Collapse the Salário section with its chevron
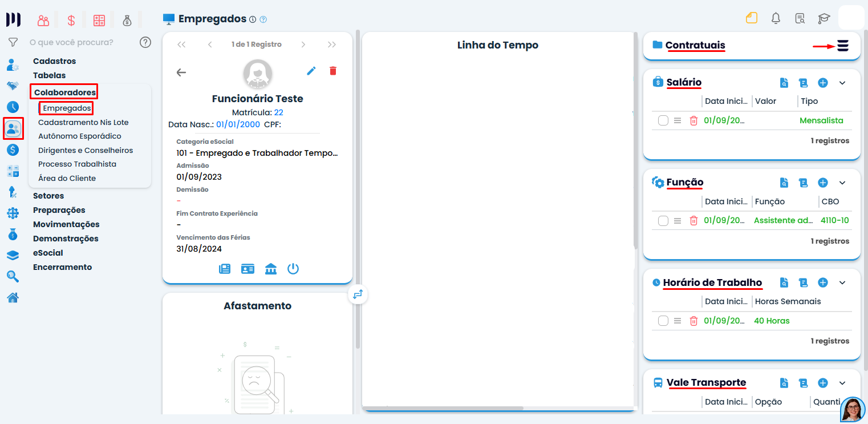Viewport: 868px width, 424px height. 842,83
